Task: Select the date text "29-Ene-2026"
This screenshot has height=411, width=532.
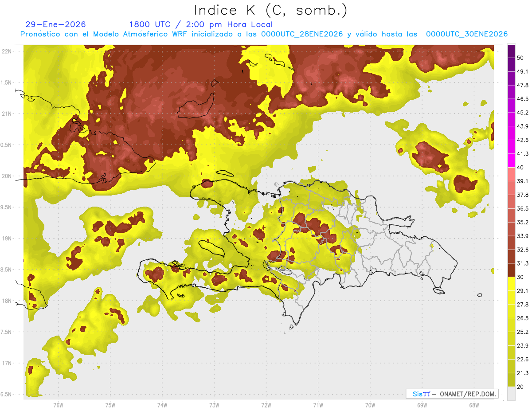Action: 56,24
